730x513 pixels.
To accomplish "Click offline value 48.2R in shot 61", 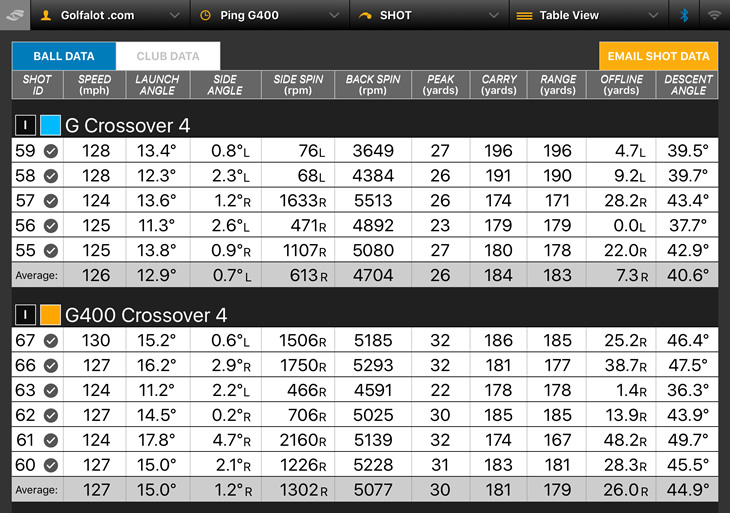I will 626,440.
